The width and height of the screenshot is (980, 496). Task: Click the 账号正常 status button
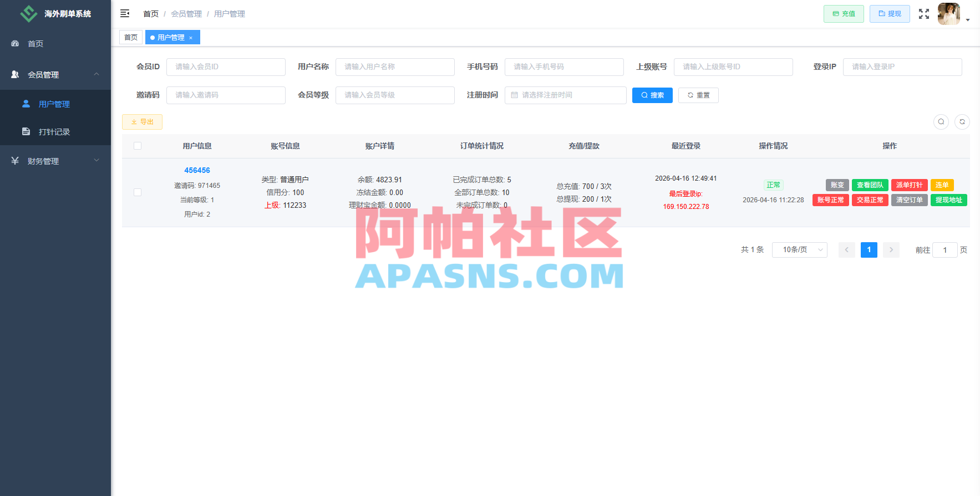pyautogui.click(x=831, y=200)
